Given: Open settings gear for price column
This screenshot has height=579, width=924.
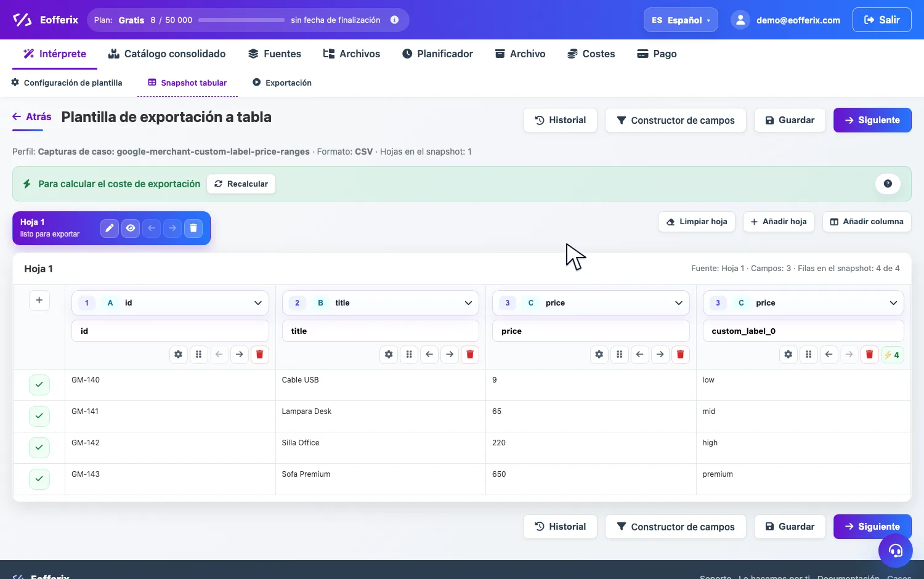Looking at the screenshot, I should pyautogui.click(x=599, y=354).
